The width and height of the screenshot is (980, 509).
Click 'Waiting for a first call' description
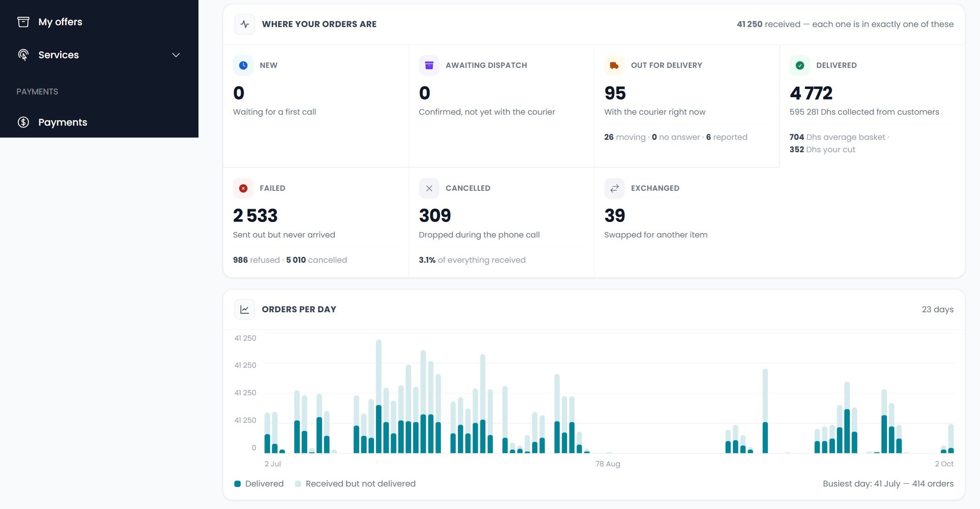pyautogui.click(x=275, y=112)
